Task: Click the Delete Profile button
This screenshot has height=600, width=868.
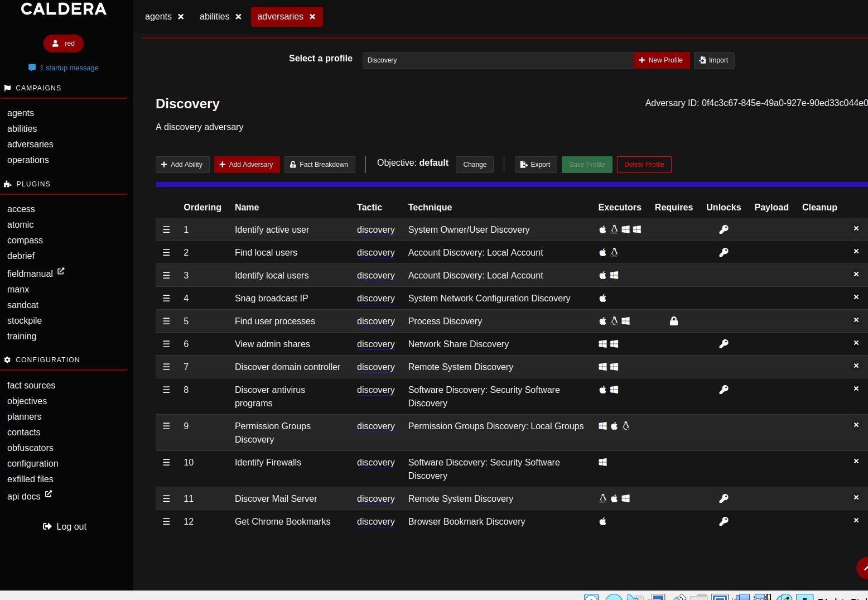Action: [x=644, y=165]
